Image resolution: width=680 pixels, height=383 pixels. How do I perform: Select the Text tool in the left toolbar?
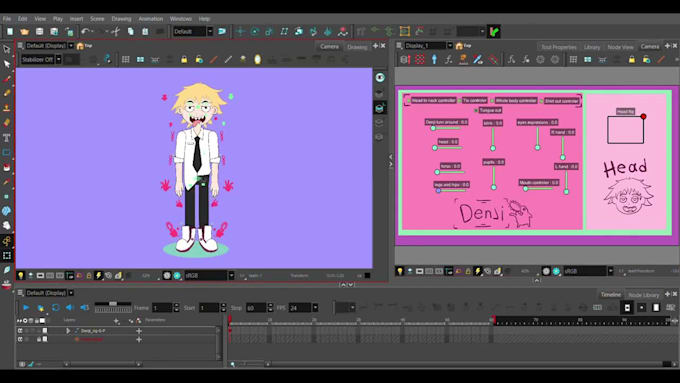(x=7, y=137)
